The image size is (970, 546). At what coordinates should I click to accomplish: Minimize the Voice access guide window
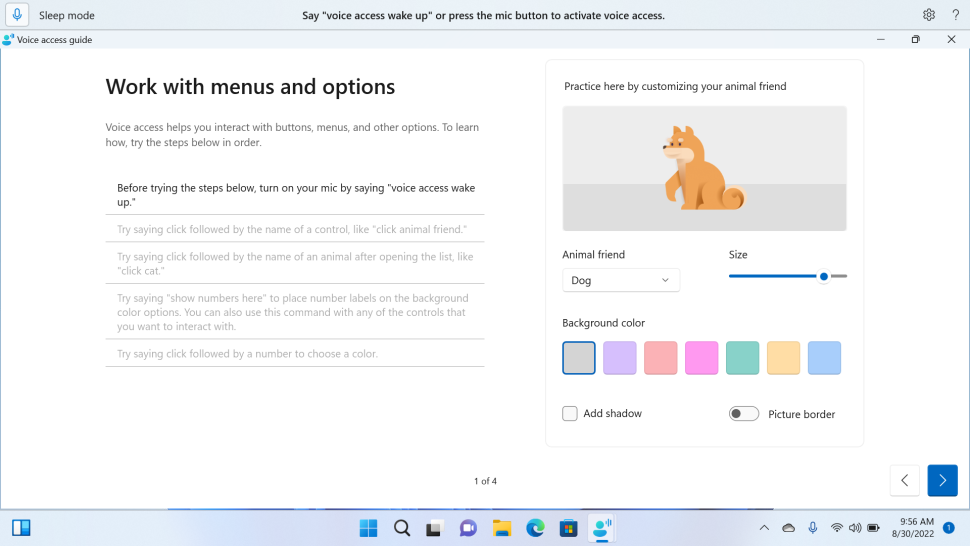(x=880, y=39)
